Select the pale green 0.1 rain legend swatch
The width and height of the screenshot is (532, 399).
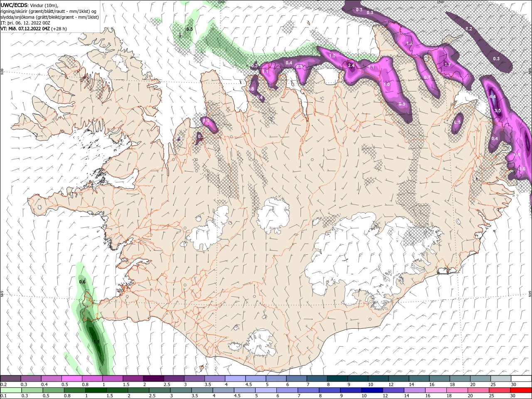coord(10,390)
